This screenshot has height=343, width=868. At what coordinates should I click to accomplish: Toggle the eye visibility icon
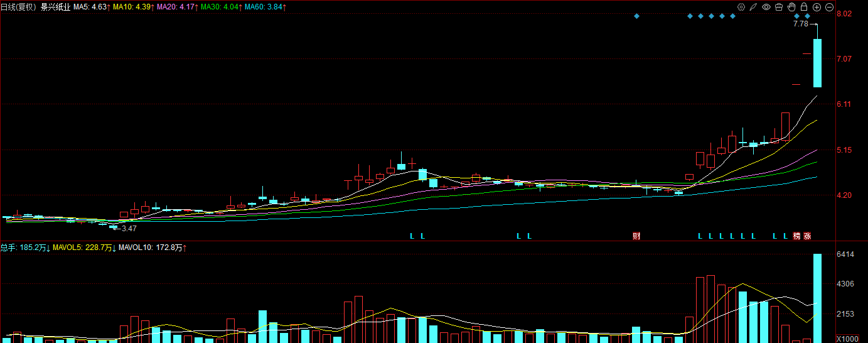coord(766,7)
